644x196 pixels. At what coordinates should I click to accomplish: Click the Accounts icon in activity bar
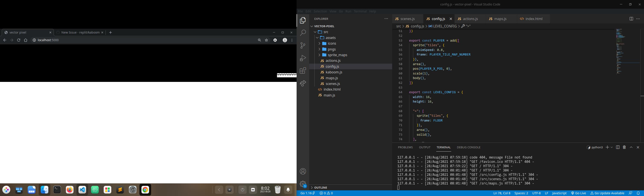point(303,171)
